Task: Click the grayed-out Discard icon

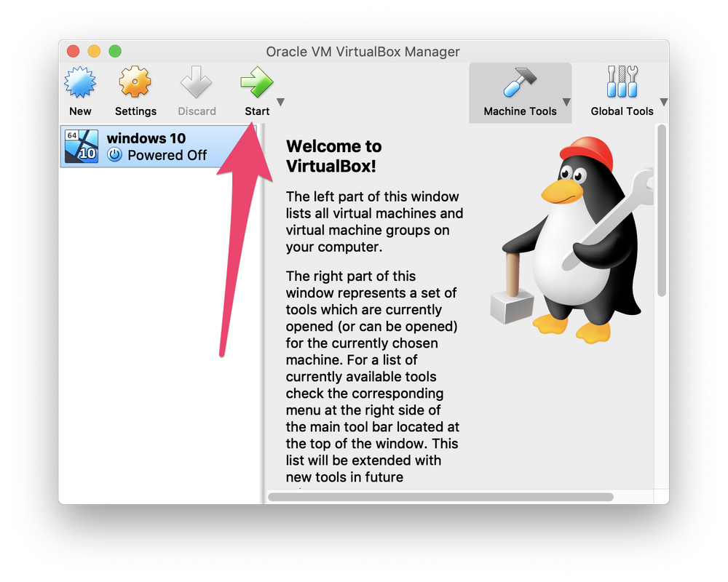Action: coord(197,81)
